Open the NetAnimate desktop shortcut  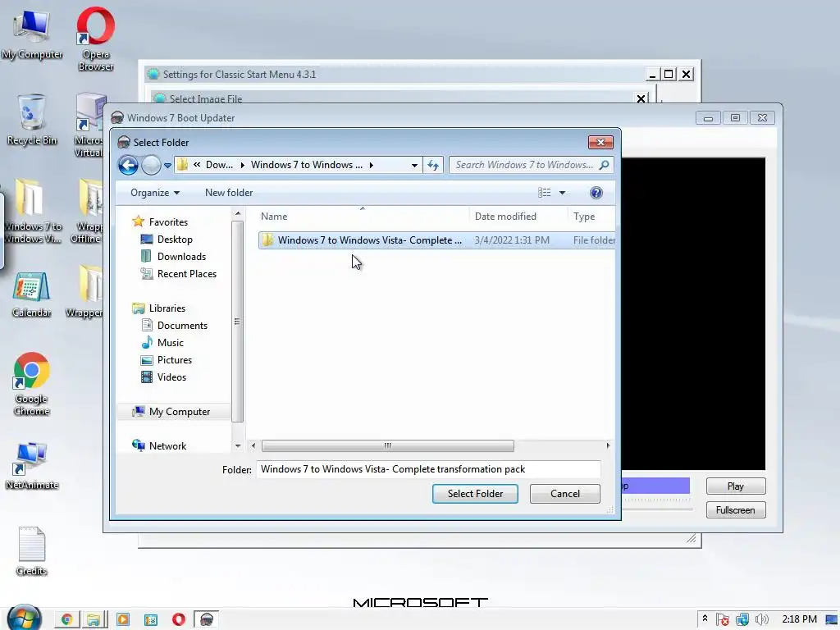click(x=31, y=466)
